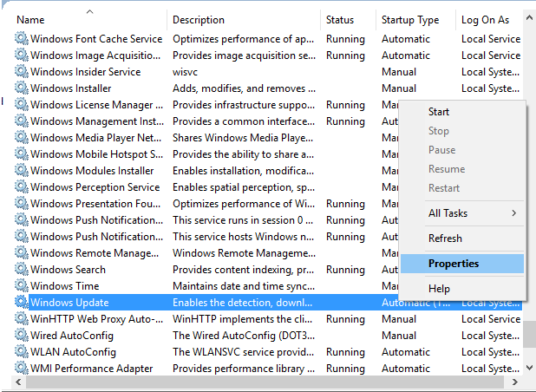536x392 pixels.
Task: Select the Windows Perception Service name
Action: point(95,187)
